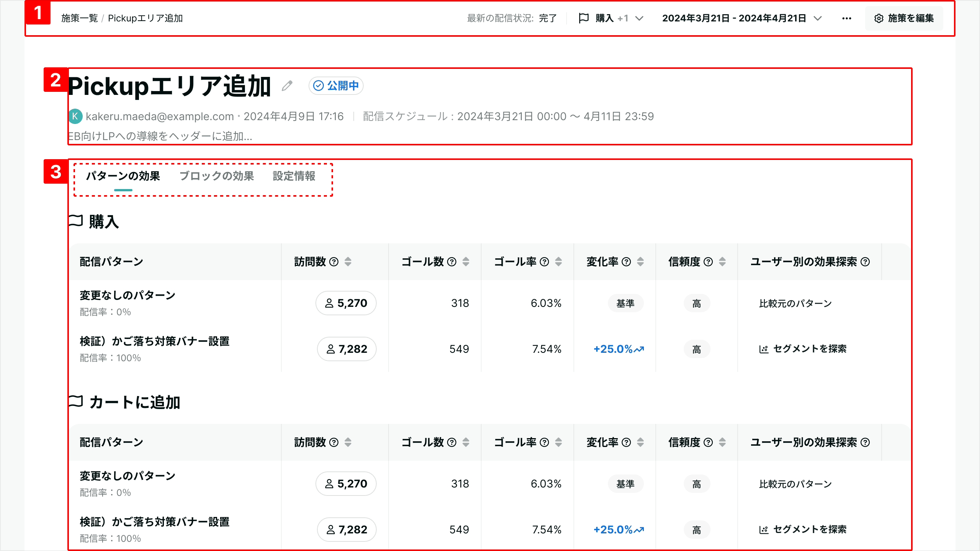980x551 pixels.
Task: Click help icon next to 信頼度 in 購入 table
Action: click(x=708, y=262)
